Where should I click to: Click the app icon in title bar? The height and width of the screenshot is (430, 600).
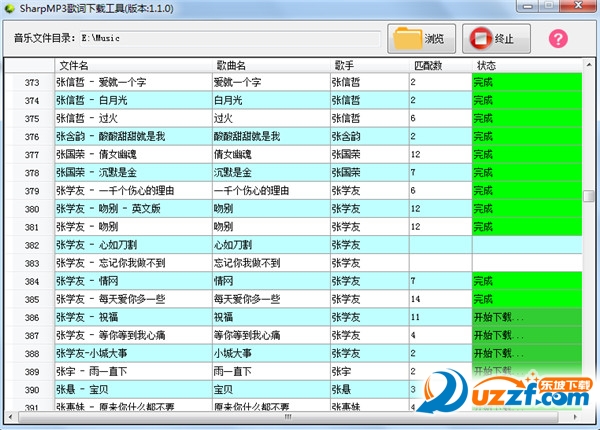(x=9, y=8)
